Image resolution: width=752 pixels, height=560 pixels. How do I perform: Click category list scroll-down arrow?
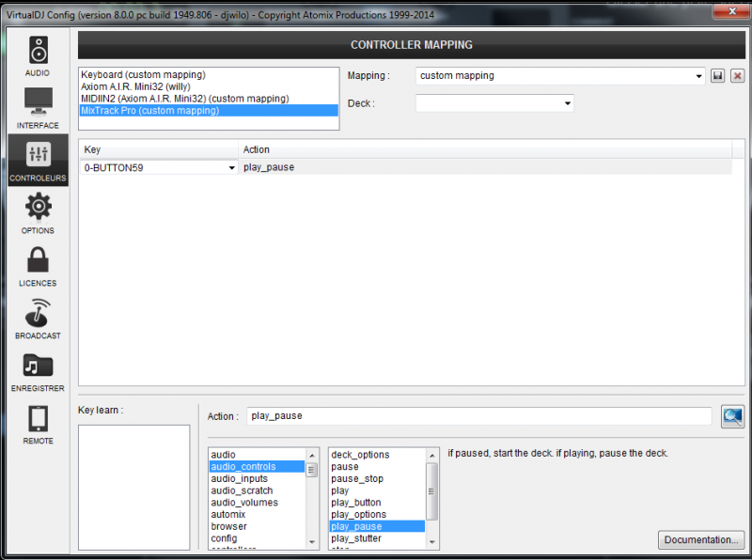(312, 542)
